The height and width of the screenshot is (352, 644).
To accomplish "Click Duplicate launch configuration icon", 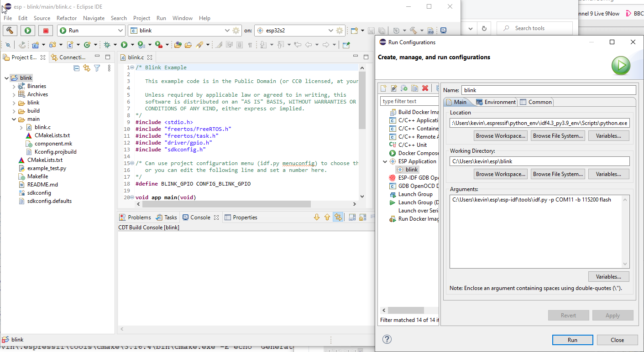I will (414, 88).
